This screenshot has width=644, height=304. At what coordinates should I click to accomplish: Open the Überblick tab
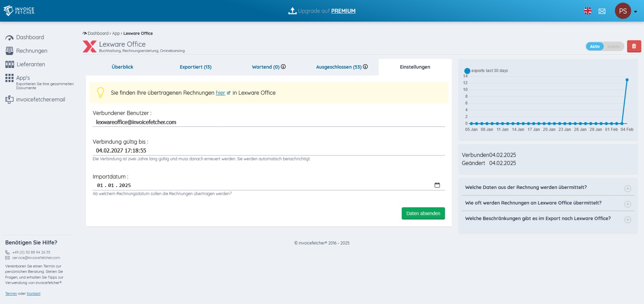(122, 67)
